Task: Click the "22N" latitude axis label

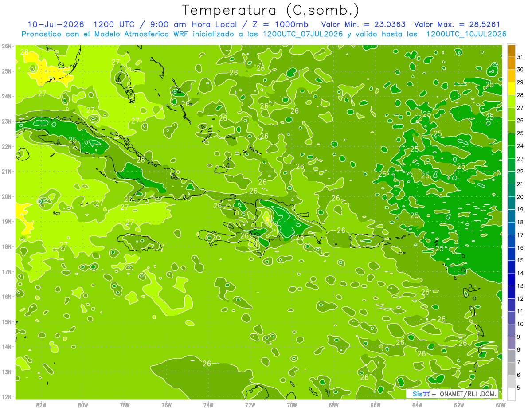Action: [6, 146]
